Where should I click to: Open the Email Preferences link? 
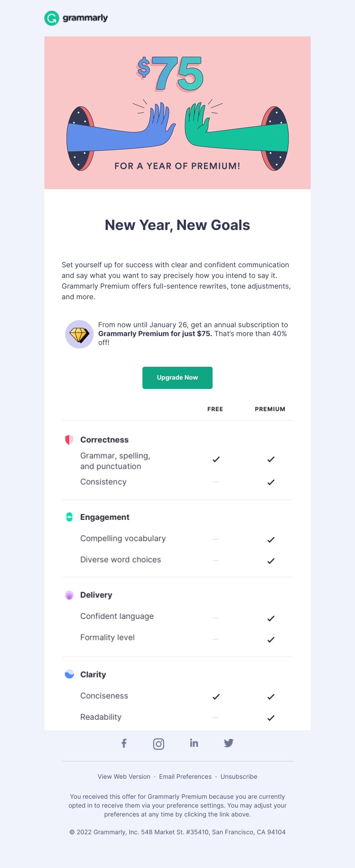pyautogui.click(x=185, y=777)
